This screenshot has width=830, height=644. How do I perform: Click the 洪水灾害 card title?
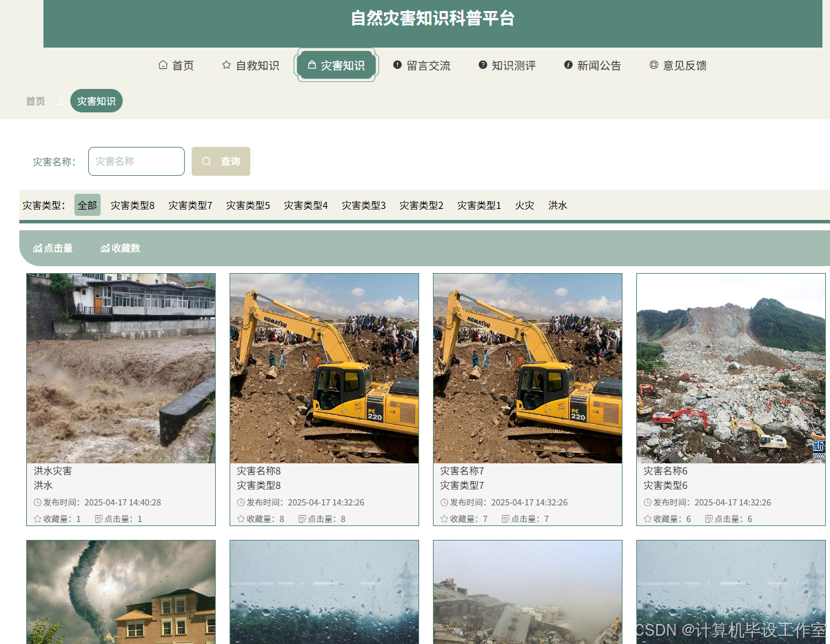tap(53, 471)
